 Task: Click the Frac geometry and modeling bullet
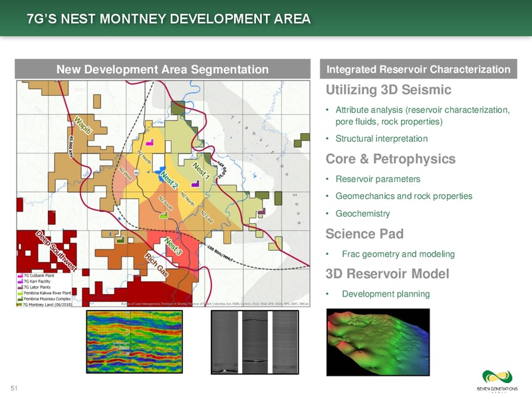398,254
